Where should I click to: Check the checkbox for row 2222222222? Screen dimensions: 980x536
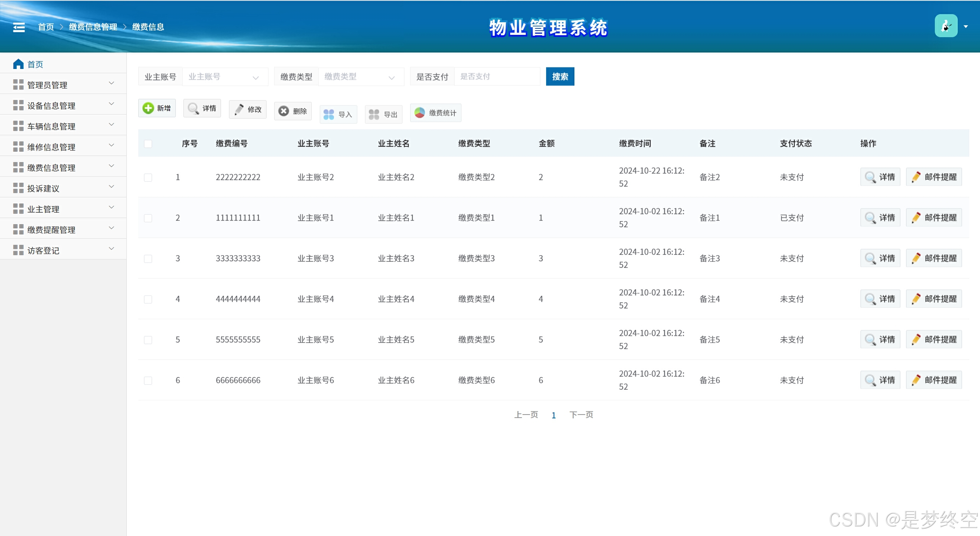tap(148, 177)
